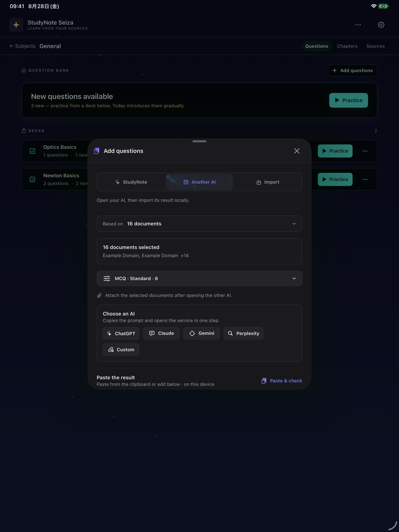Switch to the Questions tab
Image resolution: width=399 pixels, height=532 pixels.
coord(316,46)
